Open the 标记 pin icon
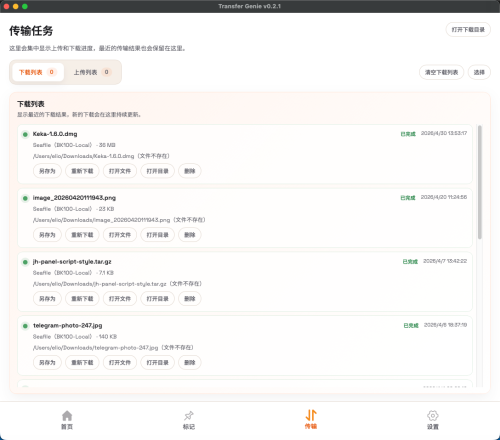Screen dimensions: 500x440 [189, 416]
